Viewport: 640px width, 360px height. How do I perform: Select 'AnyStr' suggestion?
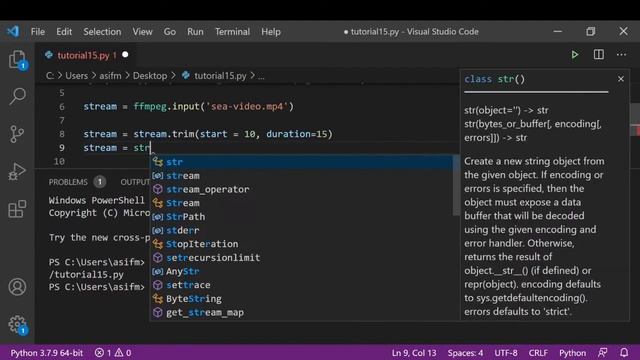(301, 271)
